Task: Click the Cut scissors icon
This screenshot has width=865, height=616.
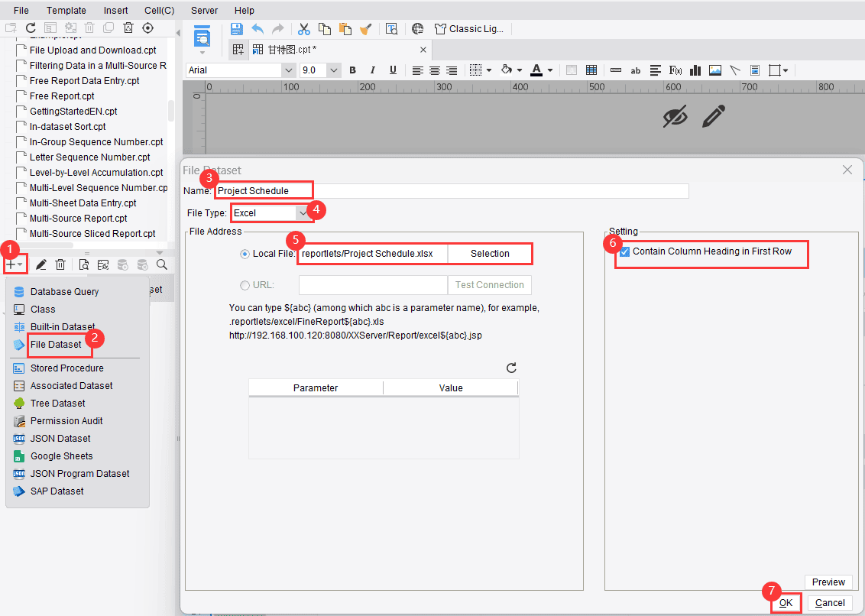Action: tap(304, 29)
